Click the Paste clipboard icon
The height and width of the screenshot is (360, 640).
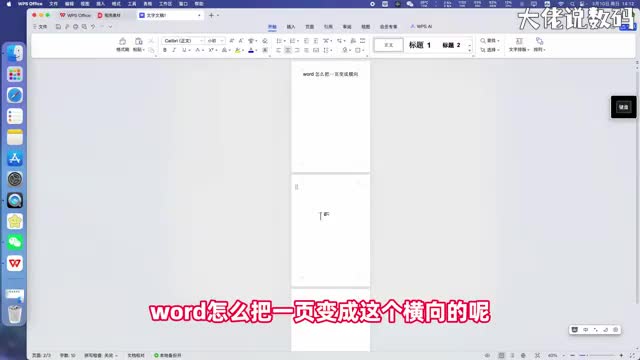[138, 42]
